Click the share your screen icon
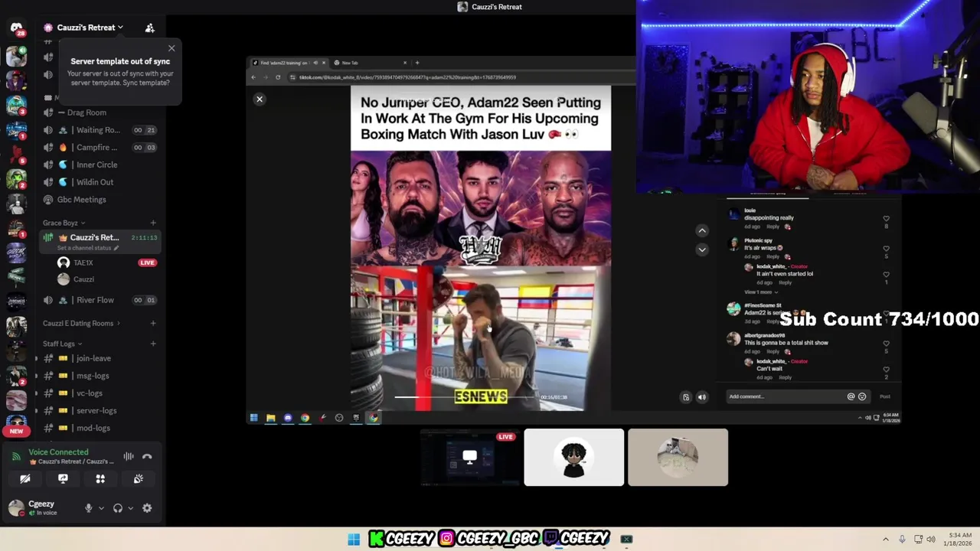This screenshot has height=551, width=980. pyautogui.click(x=63, y=479)
